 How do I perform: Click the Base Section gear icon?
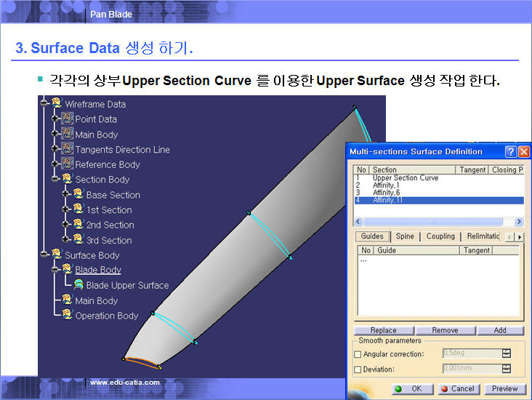point(78,195)
